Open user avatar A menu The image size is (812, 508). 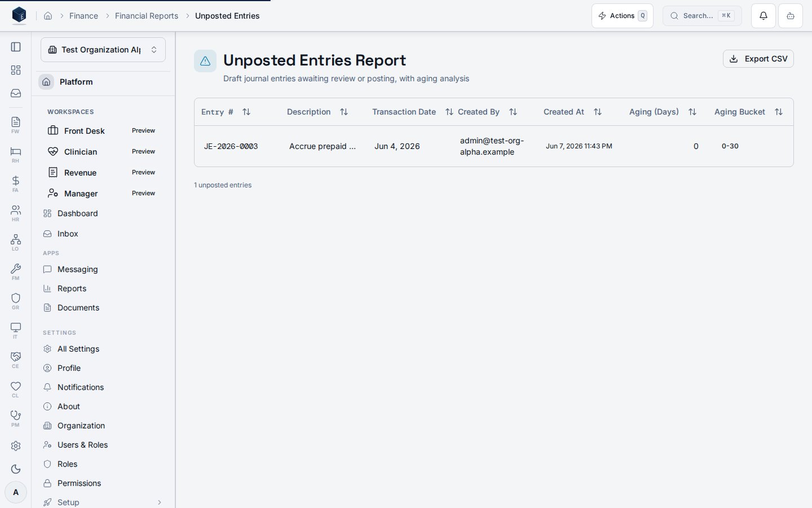coord(16,492)
